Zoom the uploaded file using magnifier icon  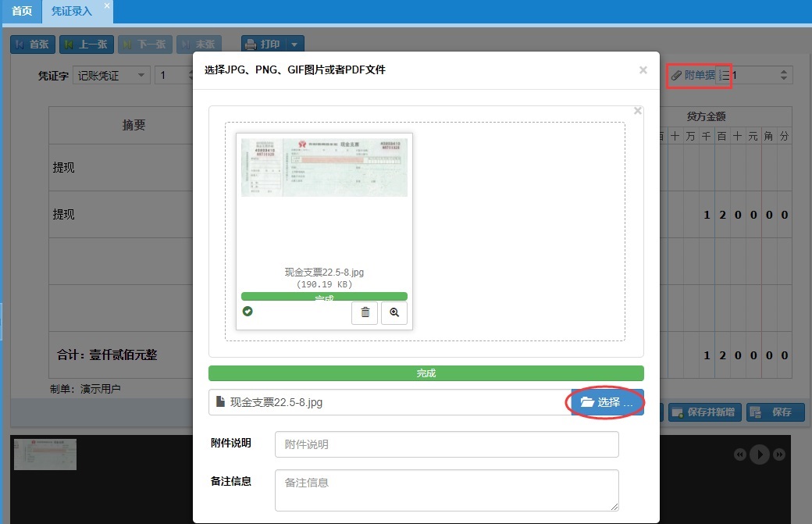pyautogui.click(x=394, y=312)
